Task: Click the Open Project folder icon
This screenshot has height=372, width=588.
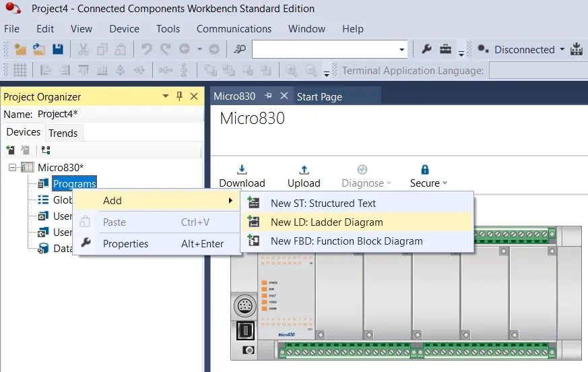Action: point(38,49)
